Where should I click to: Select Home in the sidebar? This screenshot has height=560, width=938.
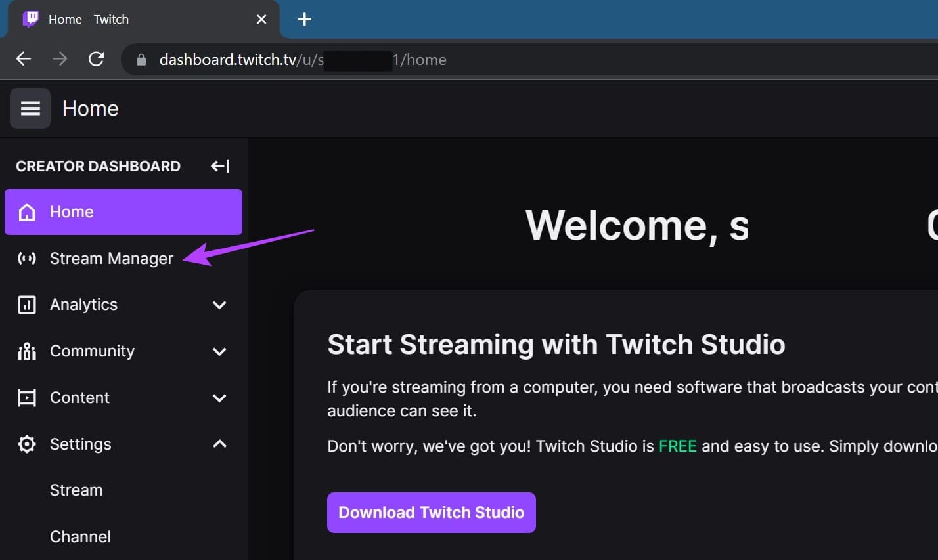click(x=123, y=212)
